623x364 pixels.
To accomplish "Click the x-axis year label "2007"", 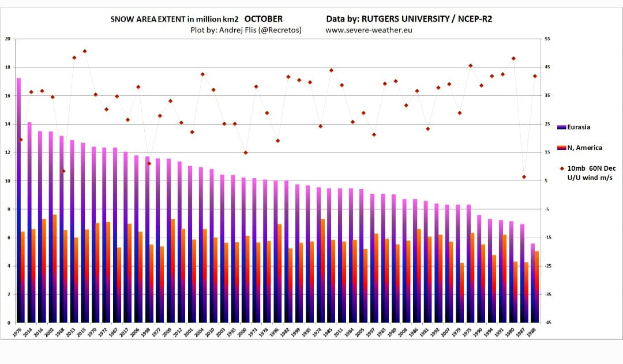I will pos(446,332).
